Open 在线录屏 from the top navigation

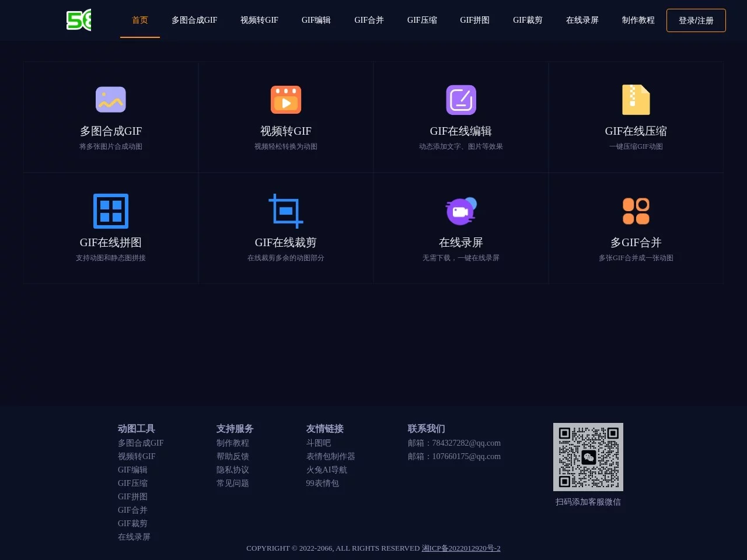tap(582, 20)
